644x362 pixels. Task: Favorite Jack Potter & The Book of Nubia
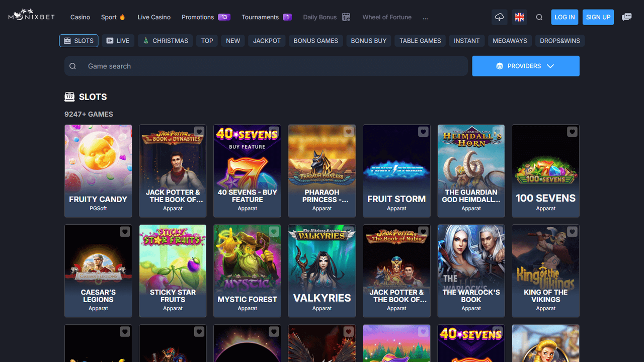(x=423, y=232)
